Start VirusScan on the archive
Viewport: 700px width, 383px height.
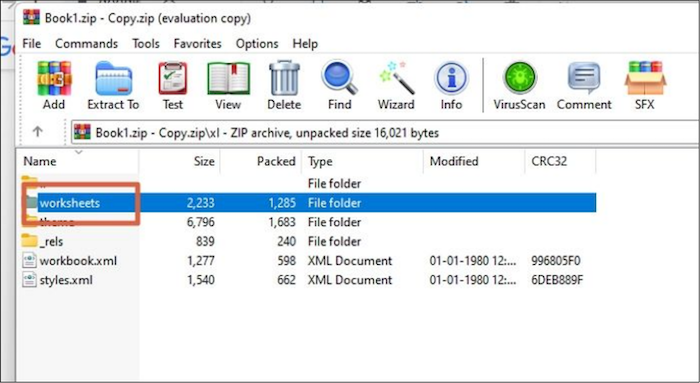click(519, 85)
